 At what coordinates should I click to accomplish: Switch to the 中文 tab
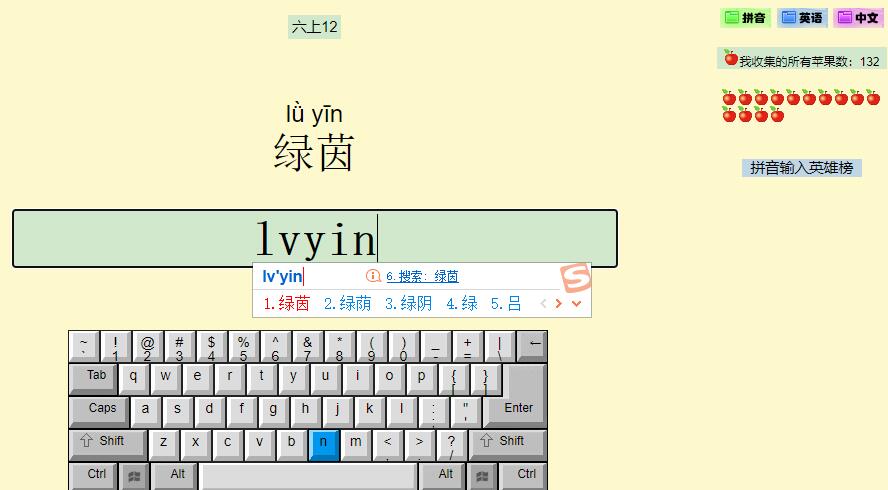859,18
